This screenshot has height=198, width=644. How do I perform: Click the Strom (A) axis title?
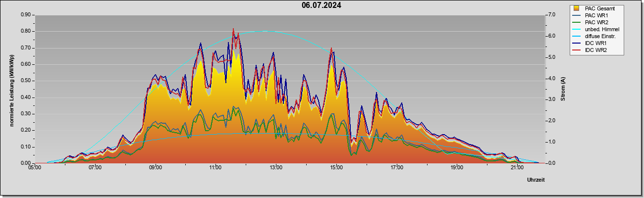(x=563, y=89)
